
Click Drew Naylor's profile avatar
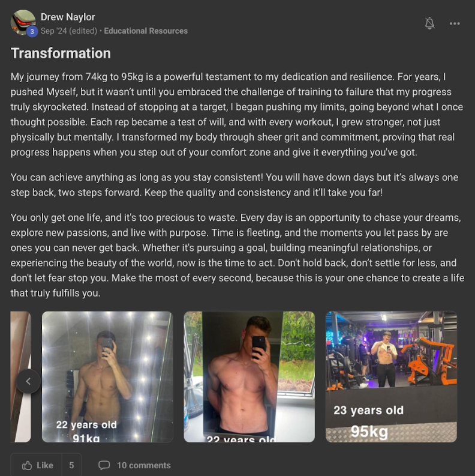(23, 22)
